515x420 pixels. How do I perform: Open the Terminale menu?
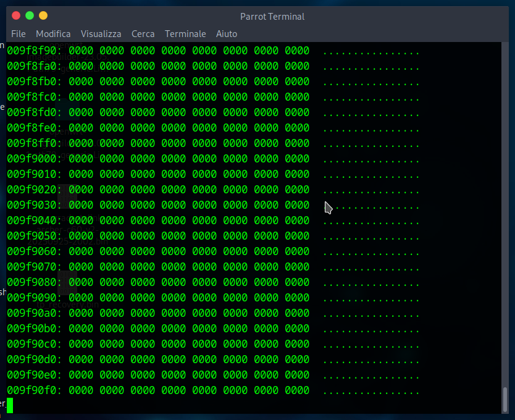(185, 34)
